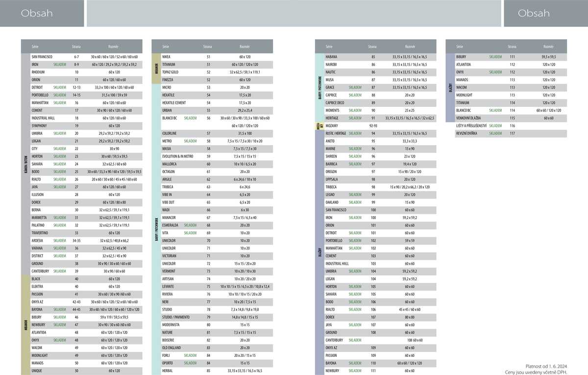Open the EVOLUTION & IN METRO entry

(179, 156)
